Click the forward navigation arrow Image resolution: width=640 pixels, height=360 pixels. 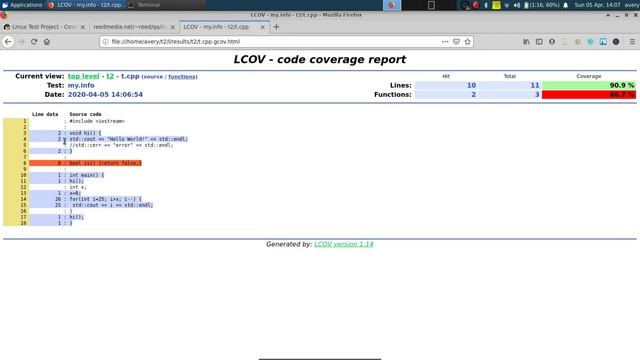tap(21, 42)
